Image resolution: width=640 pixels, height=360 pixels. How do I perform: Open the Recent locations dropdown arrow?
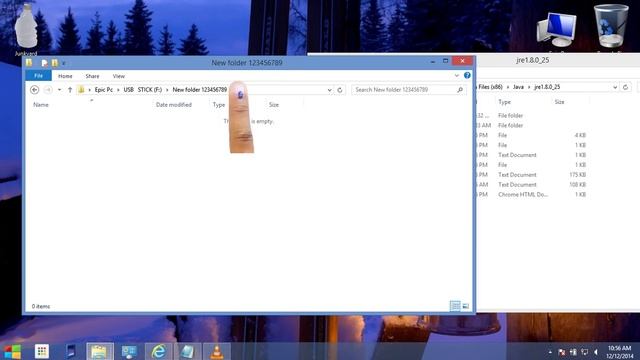pos(60,90)
